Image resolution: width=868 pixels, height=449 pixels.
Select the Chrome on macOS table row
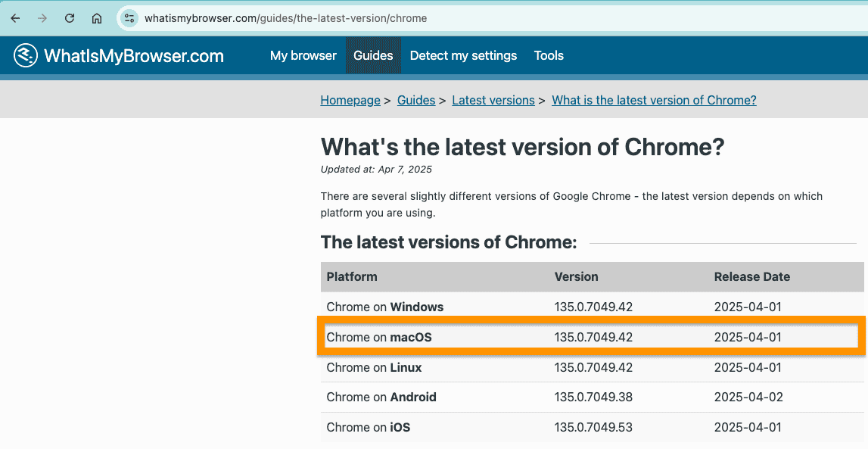point(590,337)
